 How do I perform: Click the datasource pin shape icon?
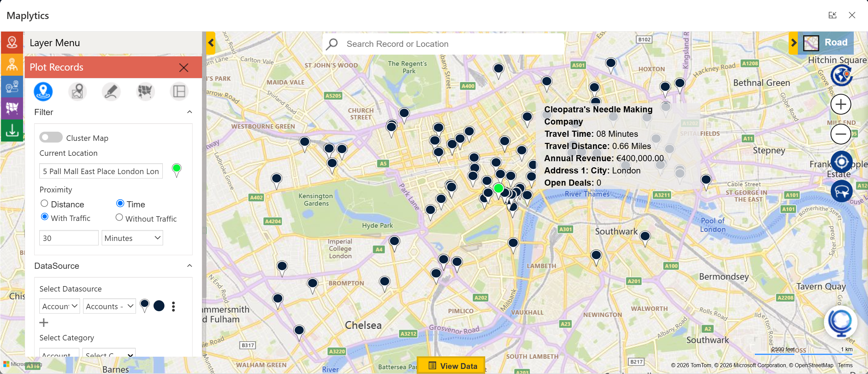(144, 305)
